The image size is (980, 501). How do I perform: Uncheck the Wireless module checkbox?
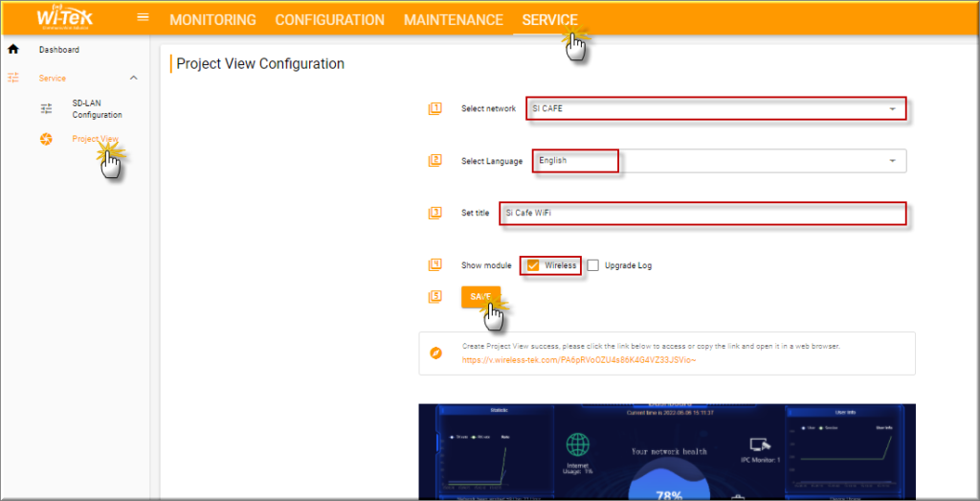coord(533,265)
